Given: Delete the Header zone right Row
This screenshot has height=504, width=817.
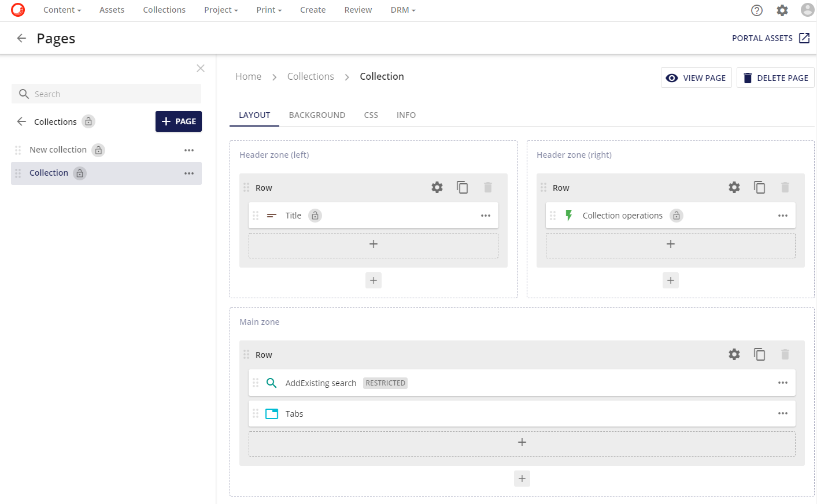Looking at the screenshot, I should tap(785, 187).
